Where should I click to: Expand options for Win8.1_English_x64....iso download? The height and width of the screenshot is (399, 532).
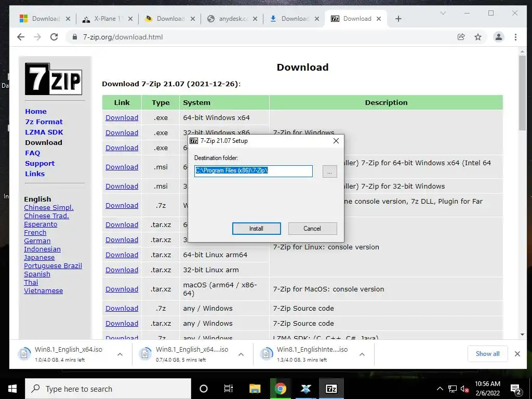click(x=241, y=354)
